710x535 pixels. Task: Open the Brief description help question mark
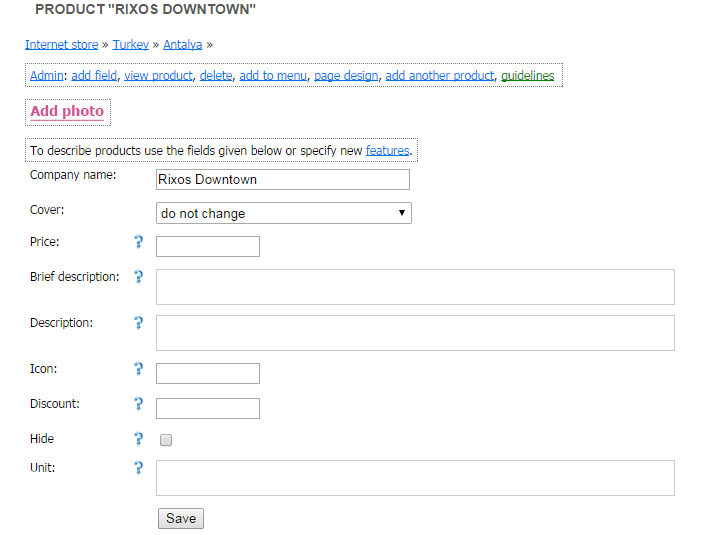point(139,277)
